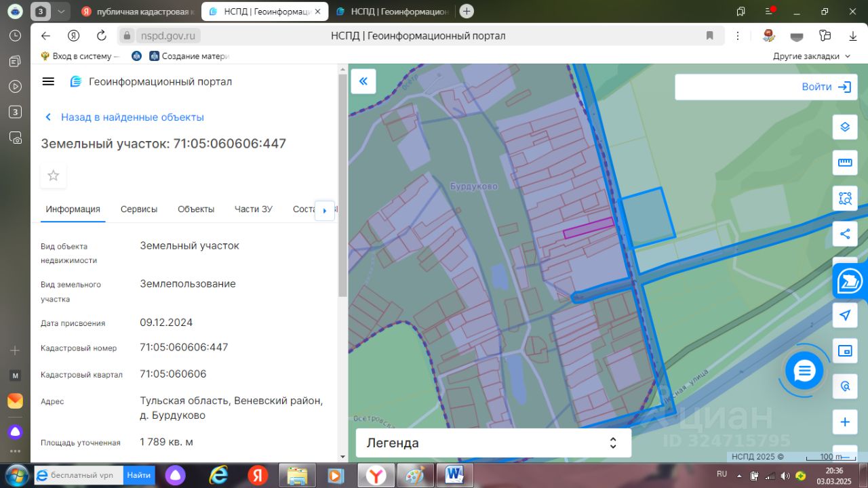
Task: Open the screenshot tool in sidebar
Action: tap(15, 138)
